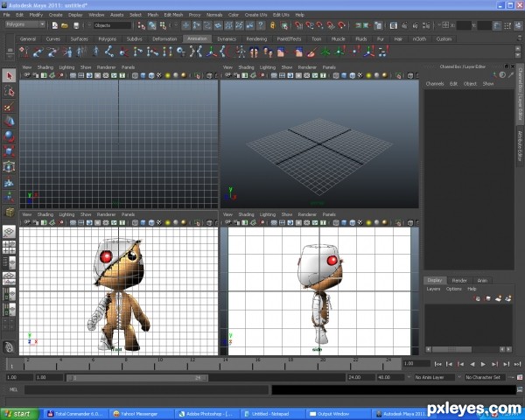Open Panels menu in perspective viewport
This screenshot has height=420, width=525.
[329, 67]
